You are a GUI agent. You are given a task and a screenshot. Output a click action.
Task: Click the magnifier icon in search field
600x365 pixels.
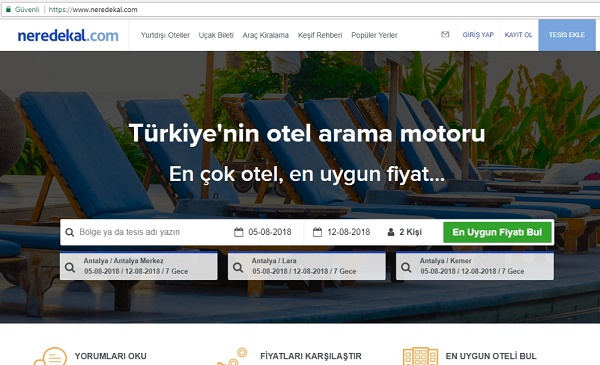(70, 232)
